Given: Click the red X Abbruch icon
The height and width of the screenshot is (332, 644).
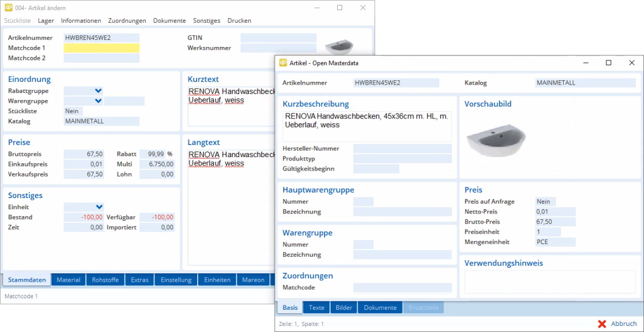Looking at the screenshot, I should [x=602, y=324].
